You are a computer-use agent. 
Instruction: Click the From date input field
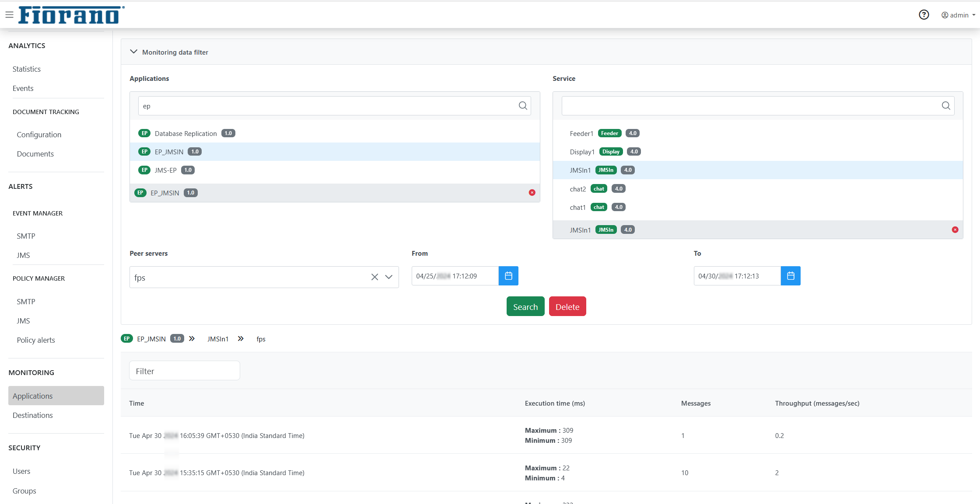pos(455,276)
